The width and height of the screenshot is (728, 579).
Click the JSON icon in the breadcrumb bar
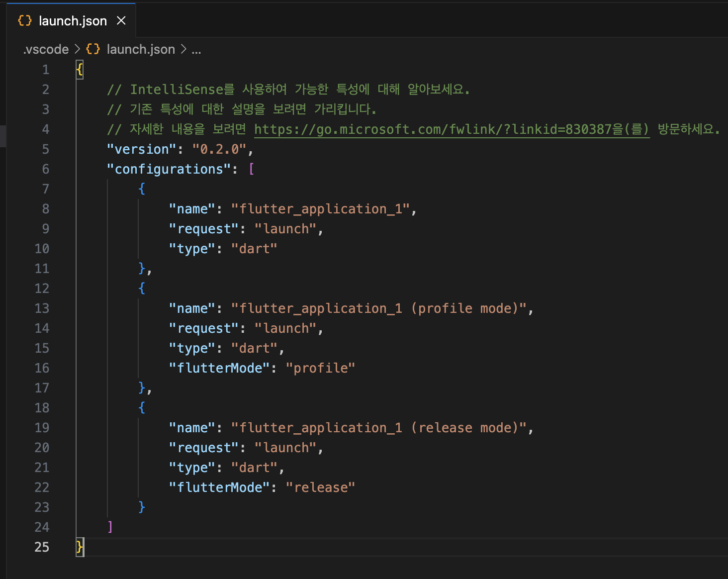92,49
